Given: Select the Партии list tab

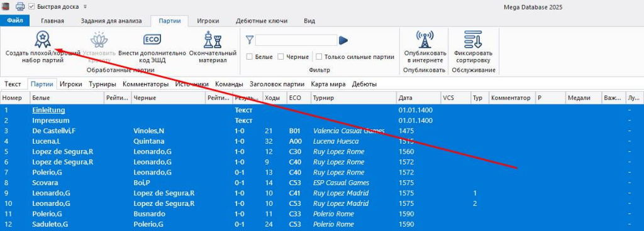Looking at the screenshot, I should coord(42,84).
